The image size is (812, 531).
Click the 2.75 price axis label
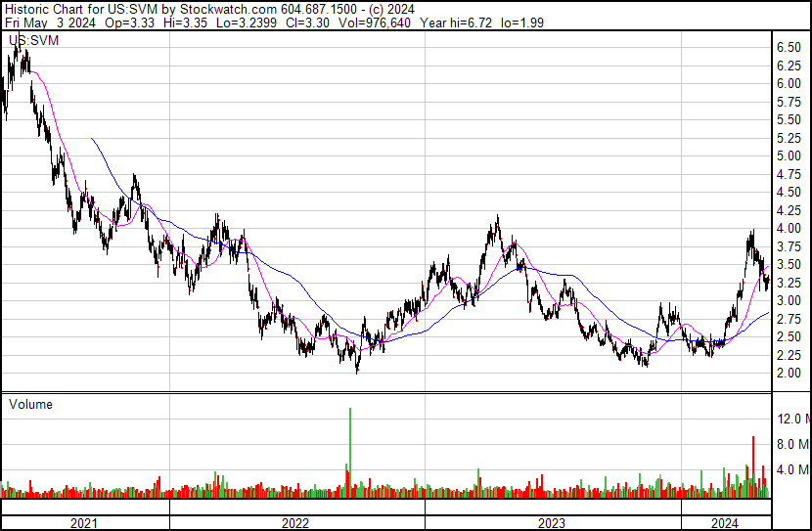click(x=789, y=319)
